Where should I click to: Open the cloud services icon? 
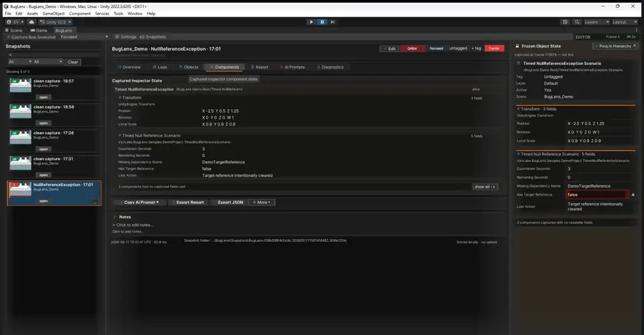click(32, 22)
